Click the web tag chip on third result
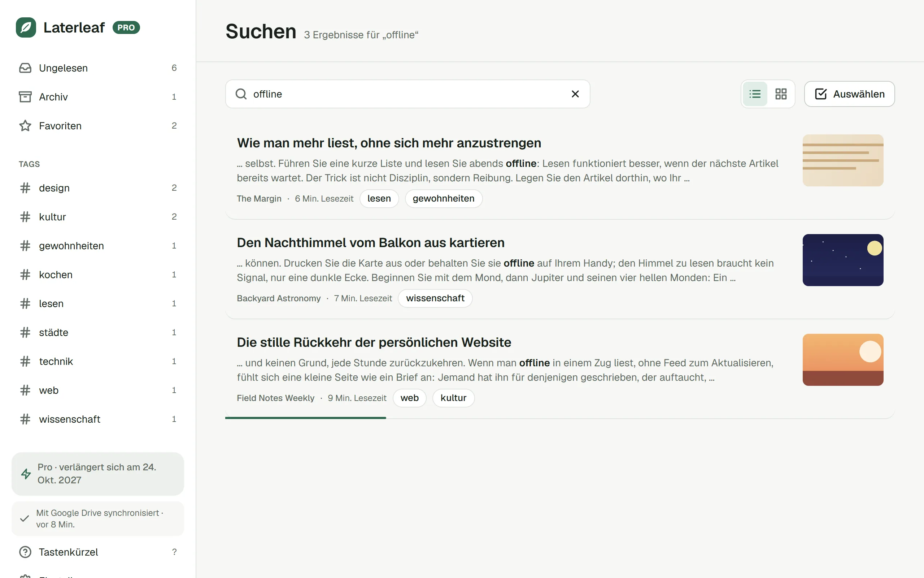 coord(409,398)
